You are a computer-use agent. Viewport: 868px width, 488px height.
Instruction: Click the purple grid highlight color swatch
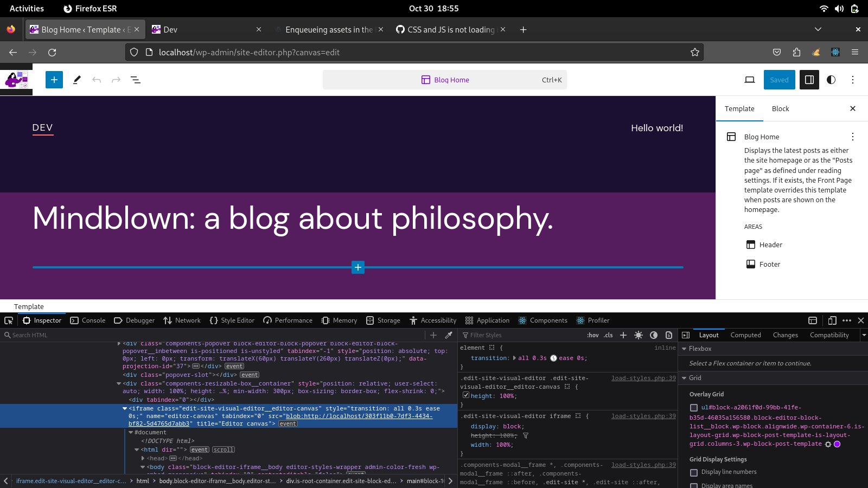click(838, 444)
